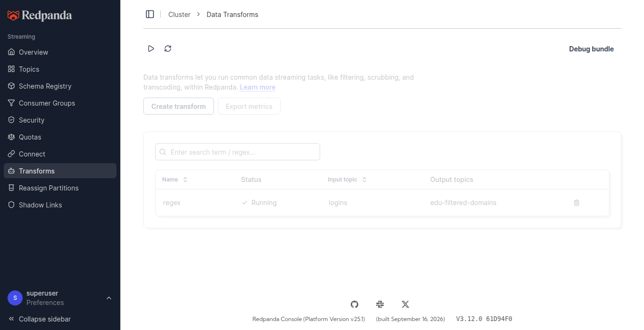Image resolution: width=644 pixels, height=330 pixels.
Task: Open the X social icon
Action: point(405,305)
